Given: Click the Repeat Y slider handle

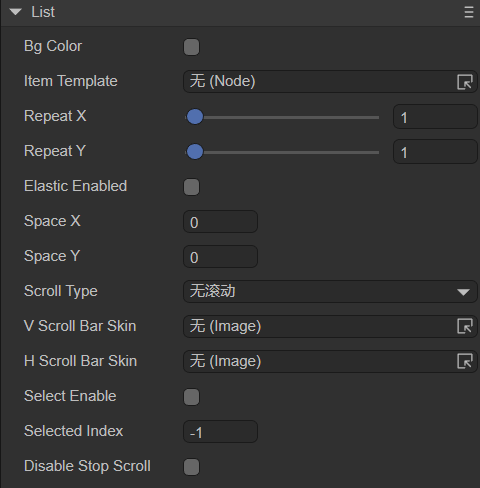Looking at the screenshot, I should (195, 152).
